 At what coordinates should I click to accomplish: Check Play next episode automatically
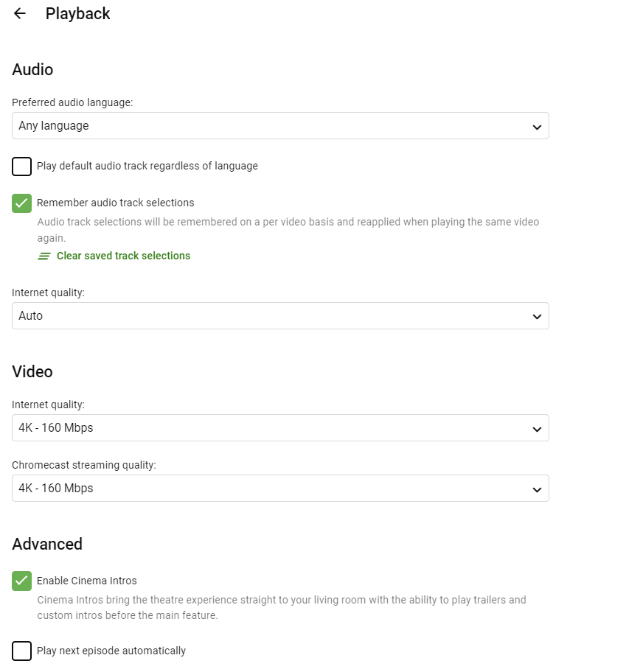click(x=22, y=651)
